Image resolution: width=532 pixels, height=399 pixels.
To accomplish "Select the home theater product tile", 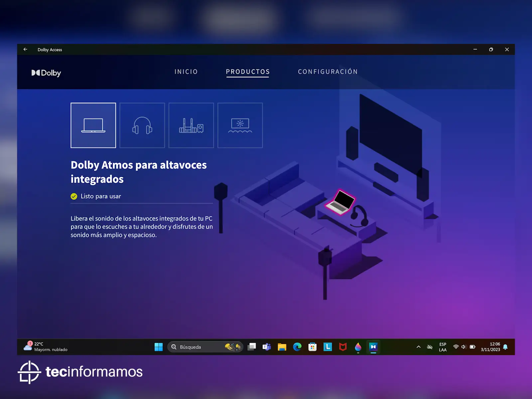I will pyautogui.click(x=191, y=125).
